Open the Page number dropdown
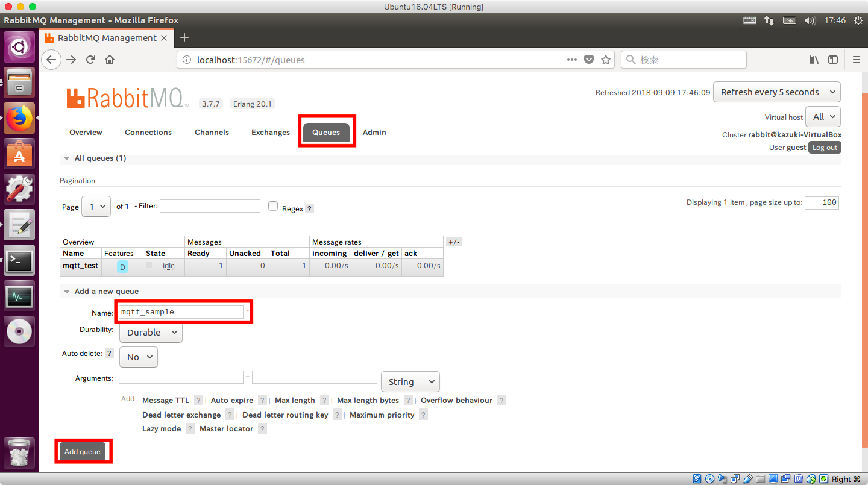The width and height of the screenshot is (868, 485). [96, 206]
